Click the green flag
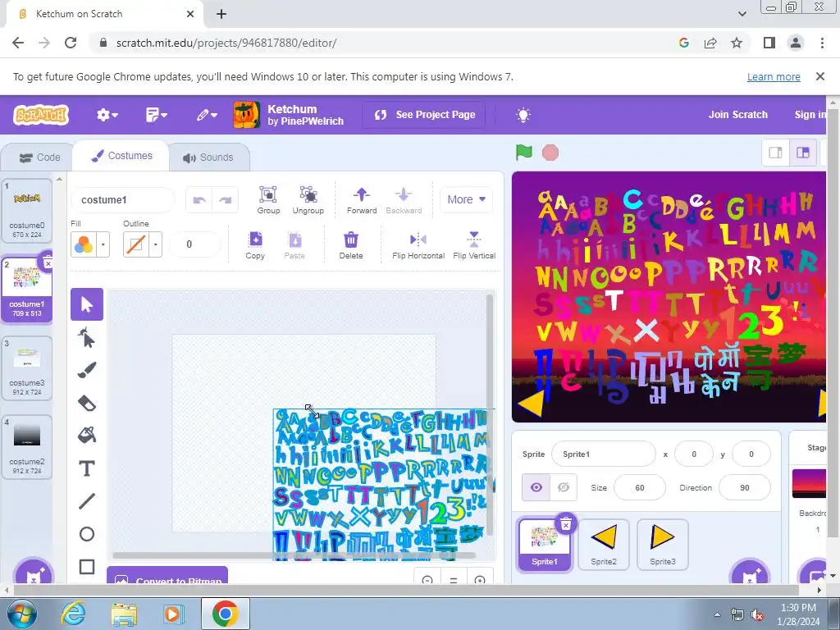840x630 pixels. click(x=524, y=153)
